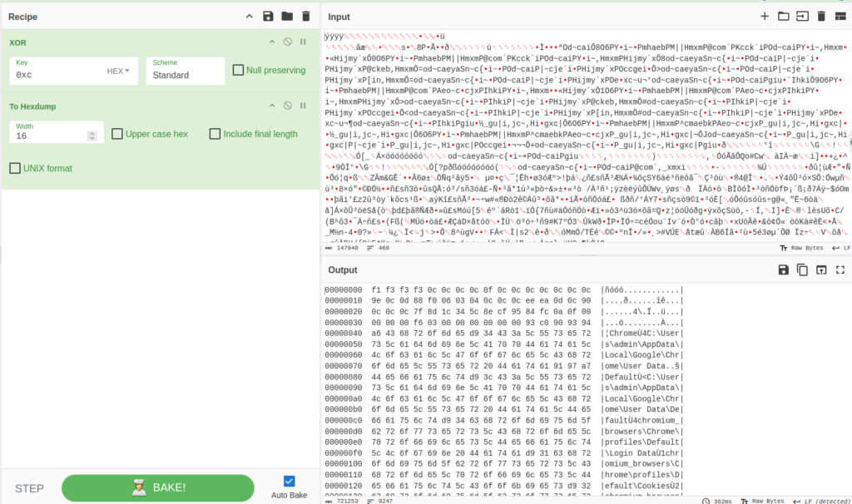Image resolution: width=852 pixels, height=504 pixels.
Task: Clear the recipe with trash icon
Action: (306, 17)
